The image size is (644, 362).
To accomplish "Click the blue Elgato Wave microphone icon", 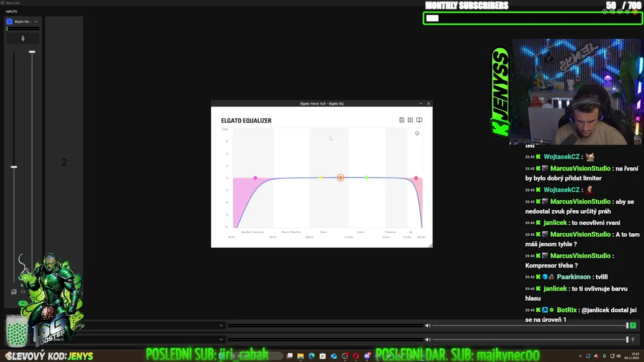I will [10, 22].
